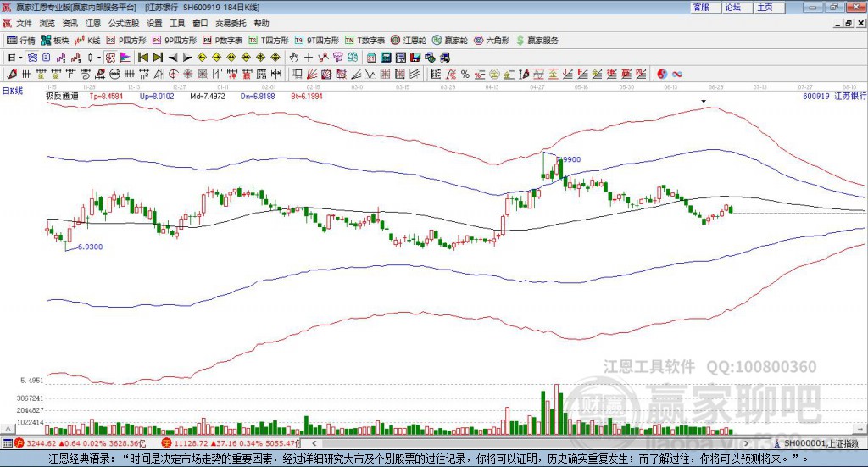Open the 文件 menu
This screenshot has width=868, height=467.
(x=24, y=24)
